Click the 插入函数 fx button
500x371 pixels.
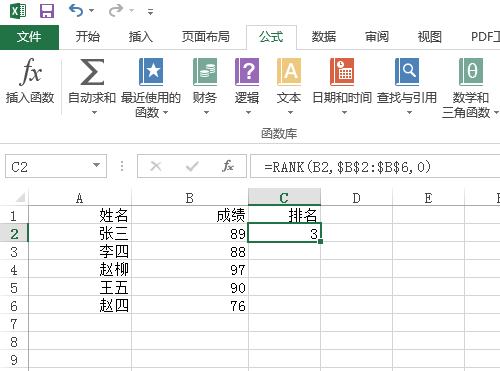(30, 82)
